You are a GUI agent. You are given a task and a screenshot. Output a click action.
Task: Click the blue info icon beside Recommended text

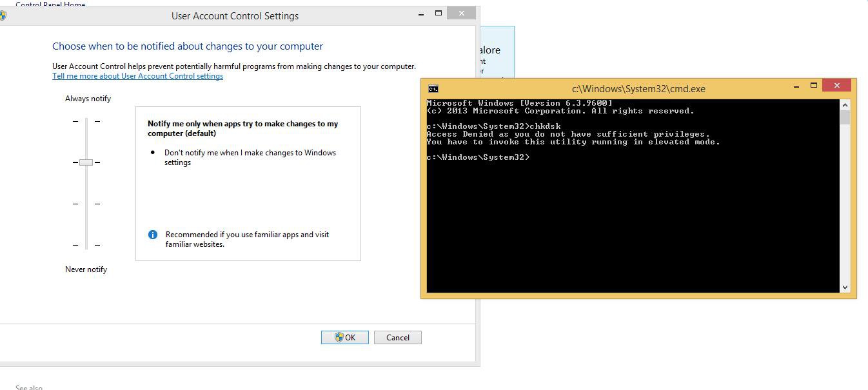(x=153, y=235)
